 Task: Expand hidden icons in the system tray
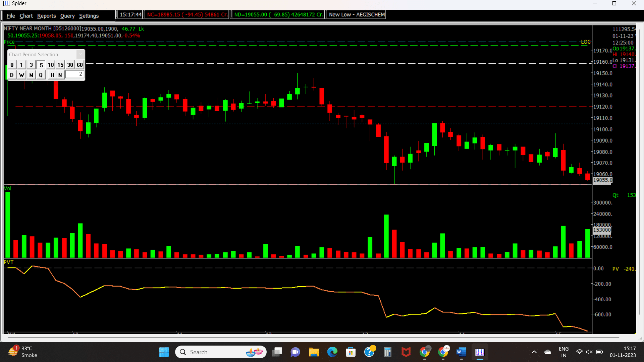(x=534, y=352)
